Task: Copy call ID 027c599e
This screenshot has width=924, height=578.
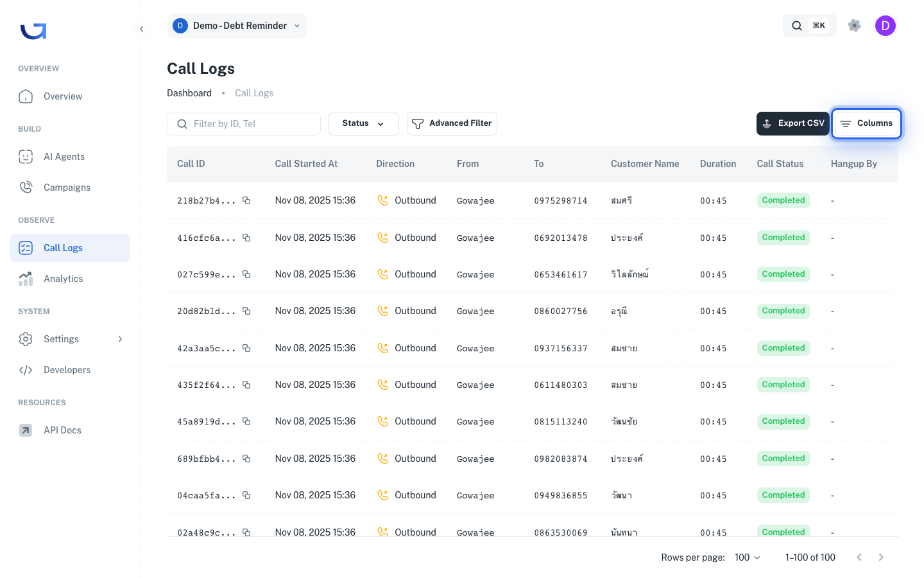Action: coord(246,274)
